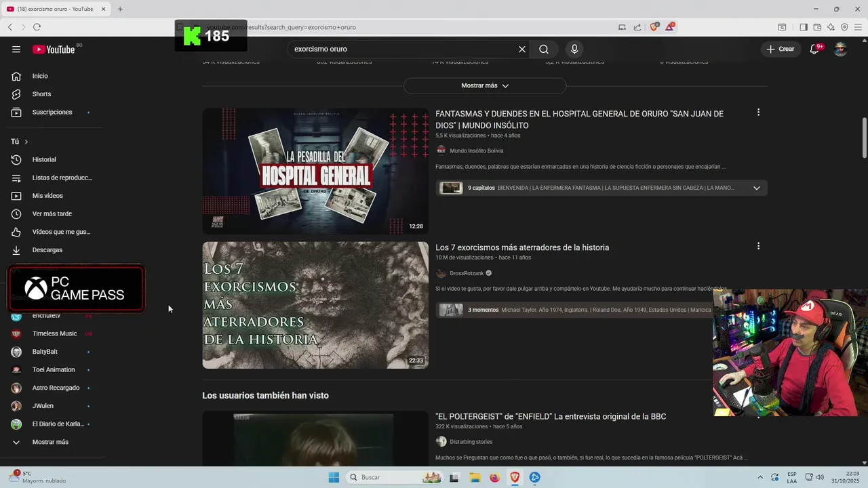Go to the YouTube logo home
This screenshot has height=488, width=868.
point(54,49)
